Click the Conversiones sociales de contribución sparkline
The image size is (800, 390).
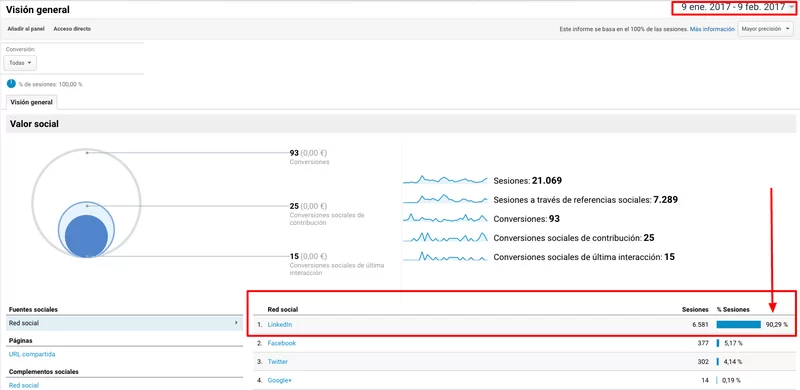click(445, 237)
